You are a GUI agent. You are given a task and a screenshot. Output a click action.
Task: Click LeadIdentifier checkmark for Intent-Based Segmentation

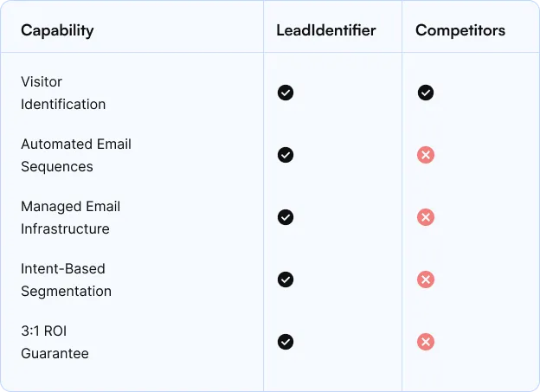pos(286,280)
